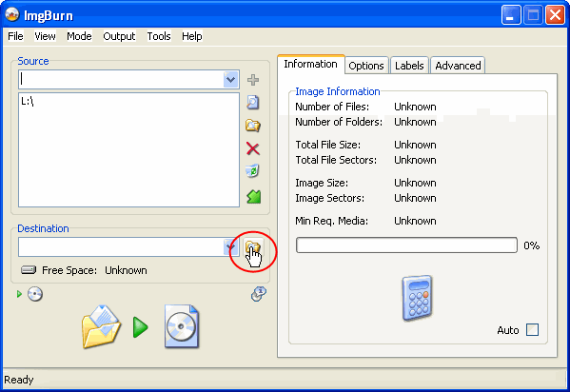Expand the Destination dropdown list
This screenshot has height=392, width=570.
(229, 247)
